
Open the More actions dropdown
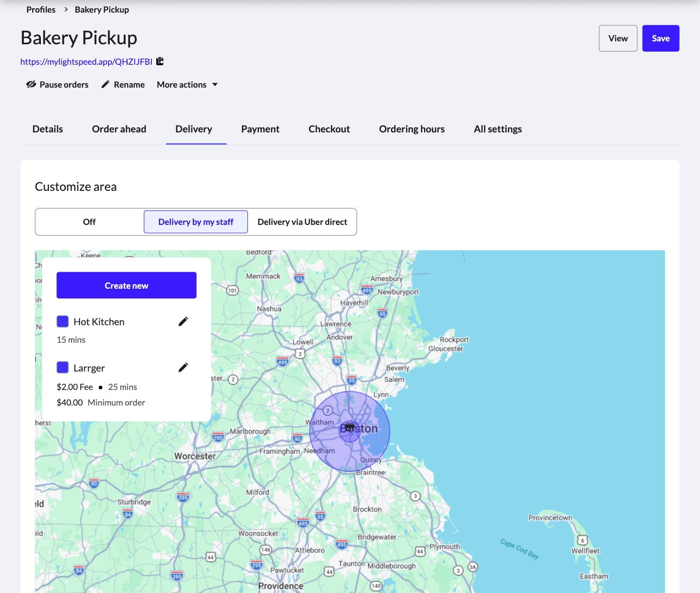(x=187, y=84)
